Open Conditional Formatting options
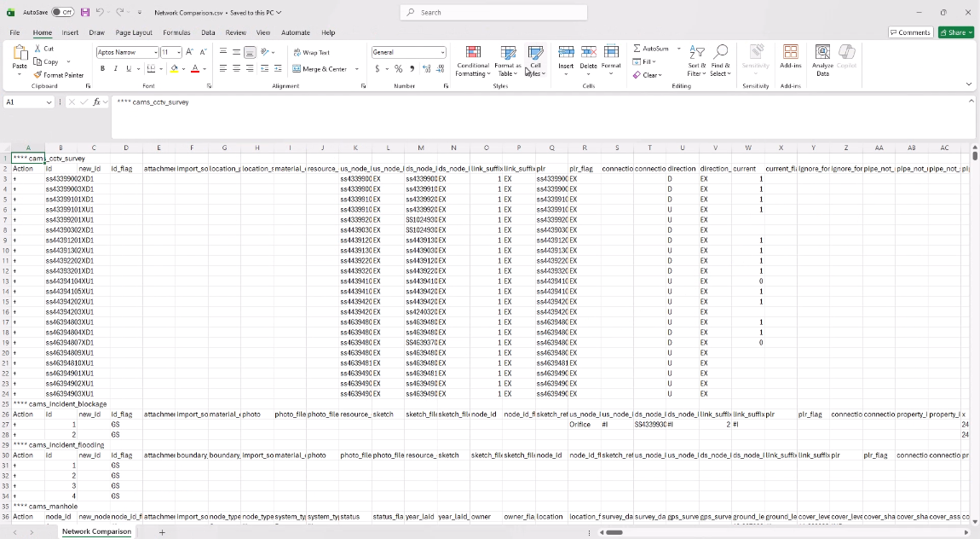Screen dimensions: 980x539 [x=472, y=61]
